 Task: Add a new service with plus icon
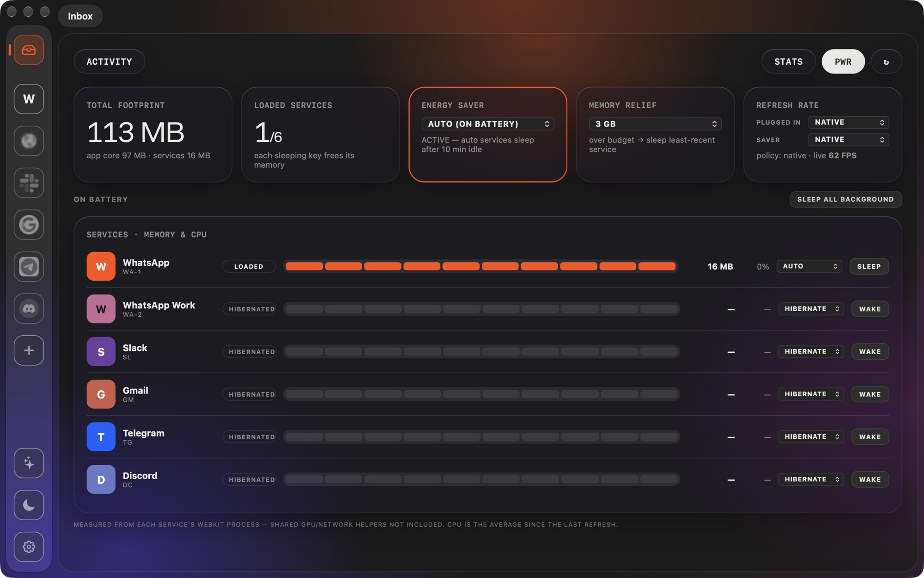[x=29, y=350]
